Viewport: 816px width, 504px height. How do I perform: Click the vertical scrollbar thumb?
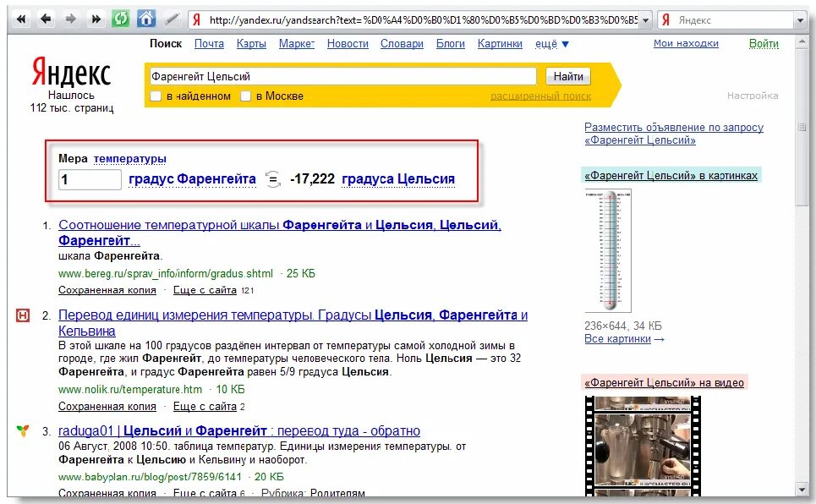802,128
